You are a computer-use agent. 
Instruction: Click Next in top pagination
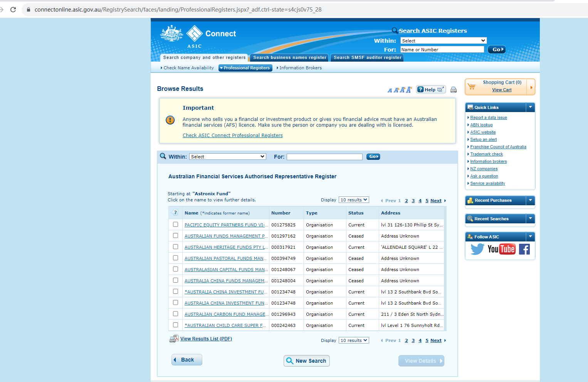coord(436,201)
